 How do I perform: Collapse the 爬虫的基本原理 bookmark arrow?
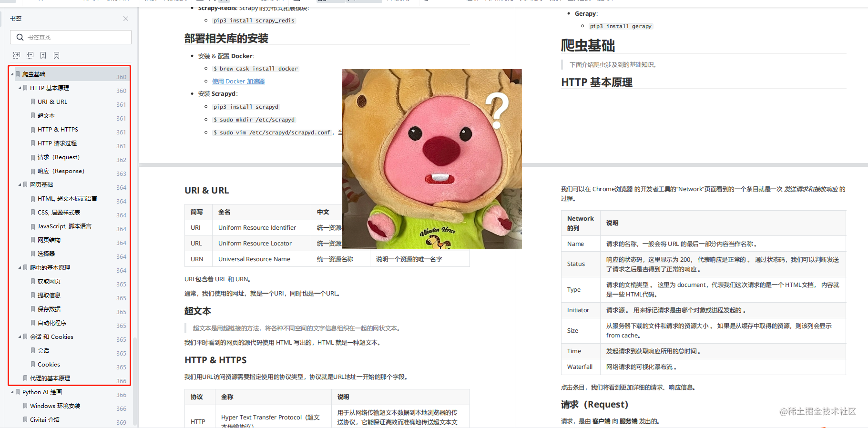point(20,267)
